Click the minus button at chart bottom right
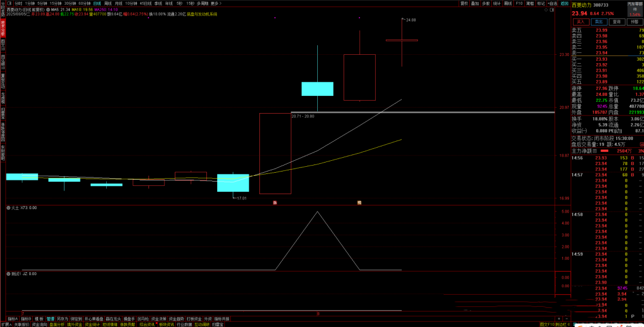Screen dimensions: 644x327 [x=566, y=319]
